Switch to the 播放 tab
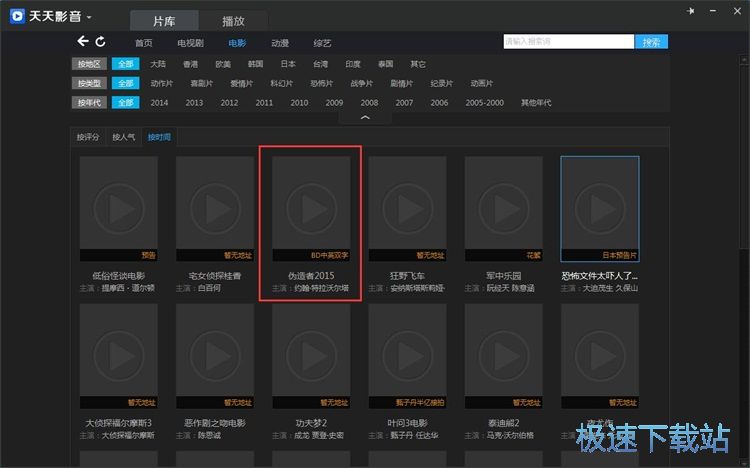This screenshot has width=750, height=468. click(x=234, y=20)
